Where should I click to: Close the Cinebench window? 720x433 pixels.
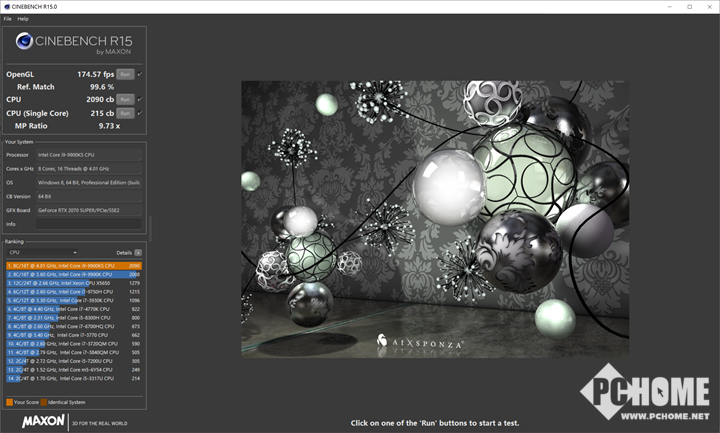click(x=708, y=6)
